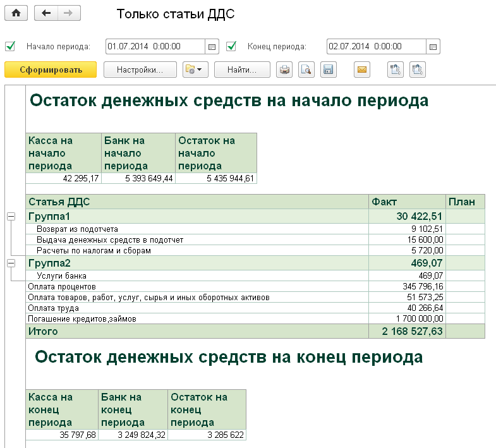Navigate forward with the right arrow
Viewport: 496px width, 448px height.
point(69,13)
